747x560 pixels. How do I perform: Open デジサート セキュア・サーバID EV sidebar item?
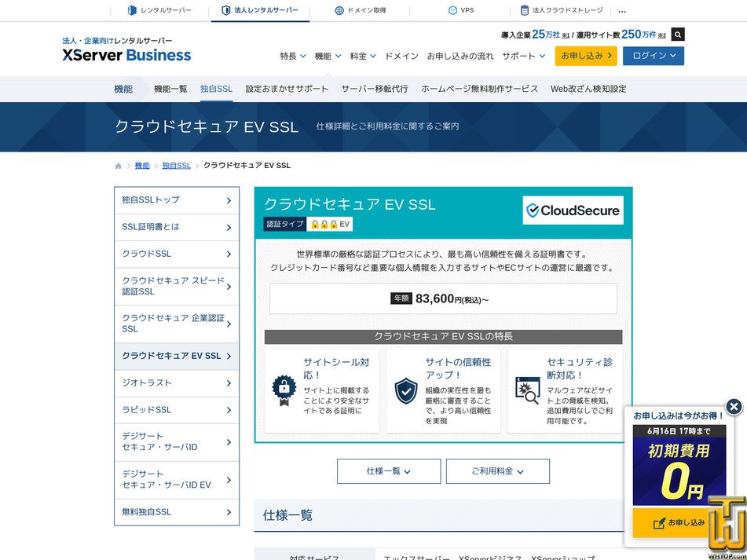(177, 480)
